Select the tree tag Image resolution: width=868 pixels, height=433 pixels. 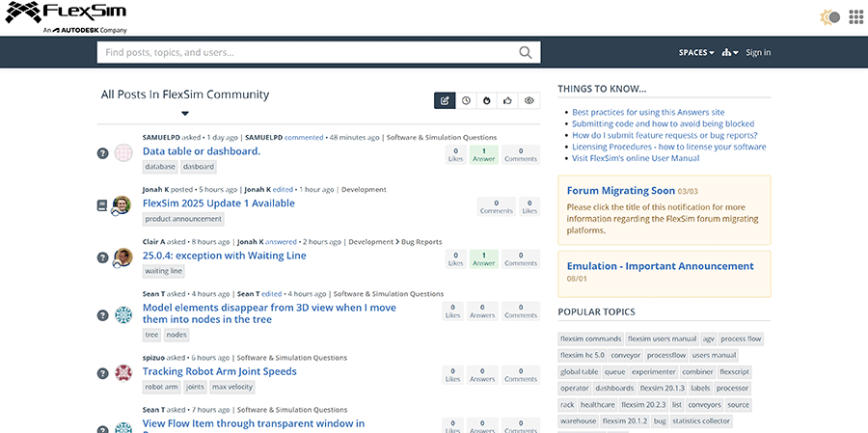point(151,335)
